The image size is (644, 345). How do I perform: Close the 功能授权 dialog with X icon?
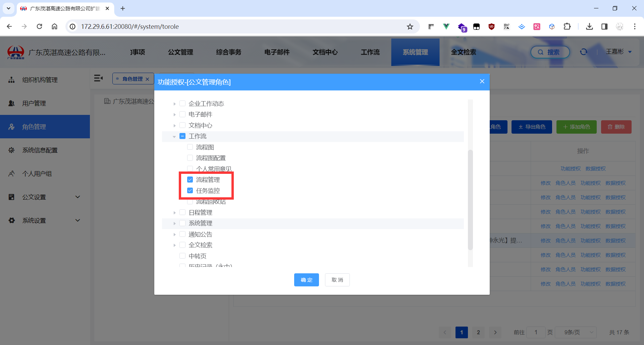tap(482, 81)
